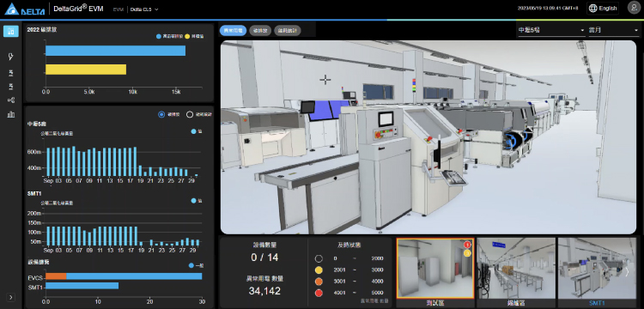Select the unselected empty radio button option
The width and height of the screenshot is (644, 309).
coord(190,115)
